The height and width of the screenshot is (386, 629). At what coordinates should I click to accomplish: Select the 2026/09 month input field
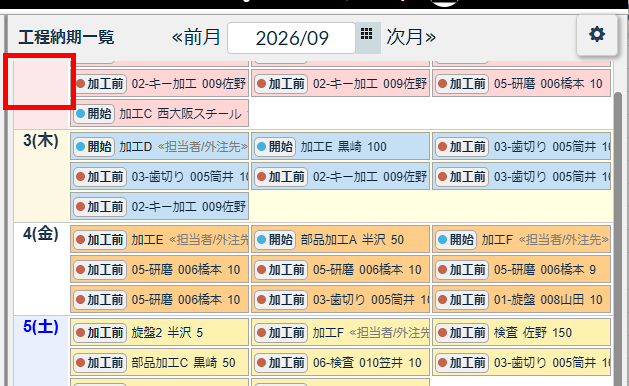pos(292,38)
